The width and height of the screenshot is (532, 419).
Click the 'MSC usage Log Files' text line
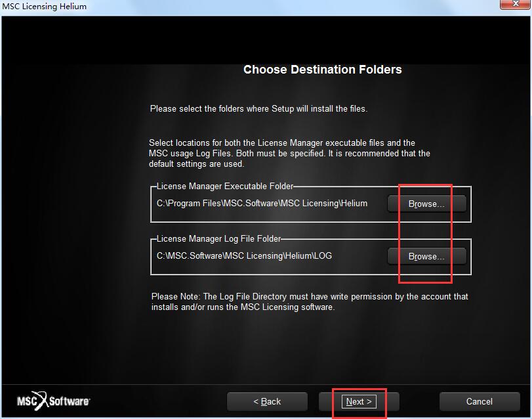[289, 154]
